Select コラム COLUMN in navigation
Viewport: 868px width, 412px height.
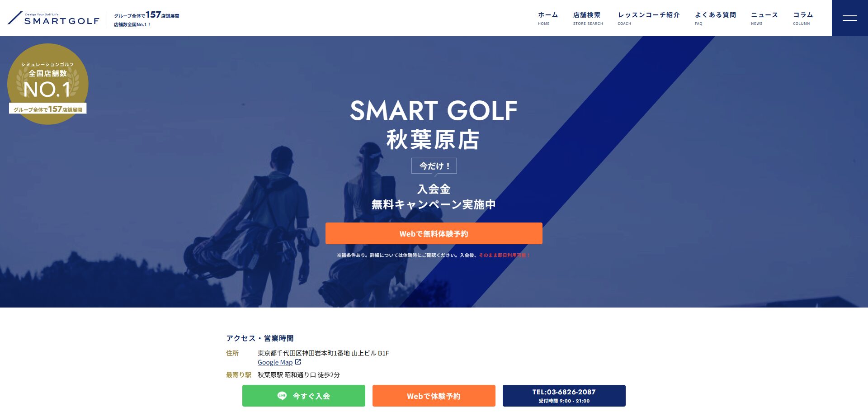803,19
